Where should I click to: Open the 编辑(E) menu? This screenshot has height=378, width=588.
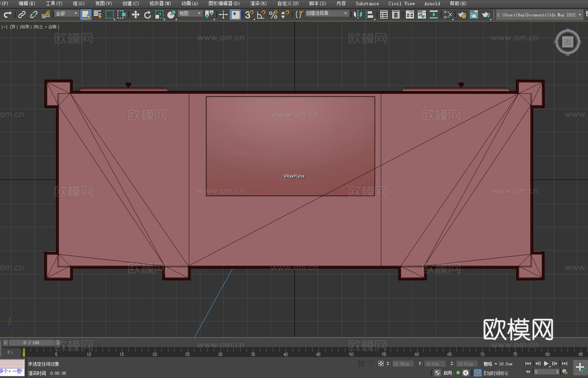pos(27,3)
